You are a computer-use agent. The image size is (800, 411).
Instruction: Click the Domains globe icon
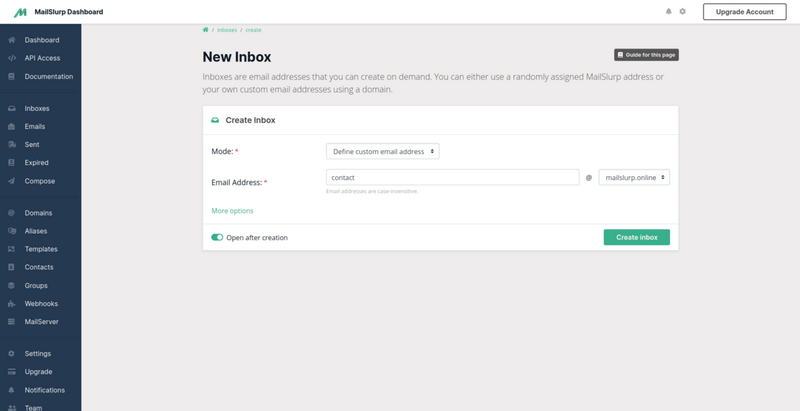coord(12,213)
